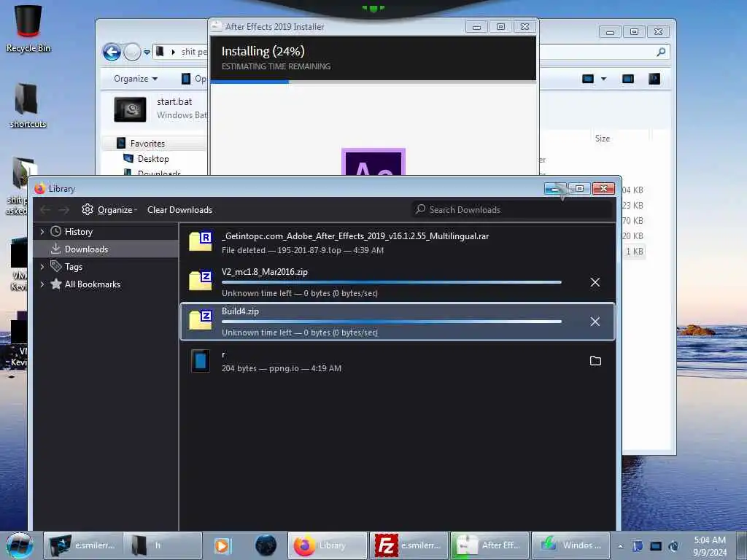Image resolution: width=747 pixels, height=560 pixels.
Task: Change the view icon in Explorer toolbar
Action: [588, 79]
